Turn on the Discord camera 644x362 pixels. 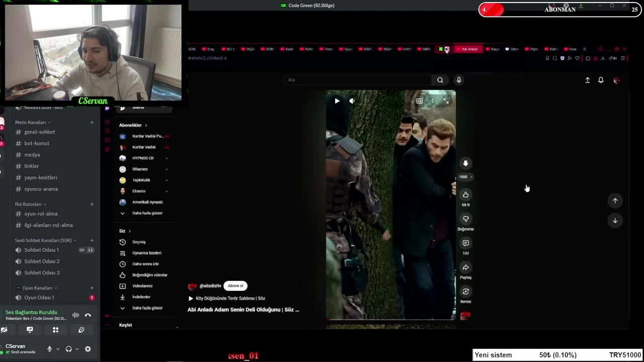pos(4,330)
